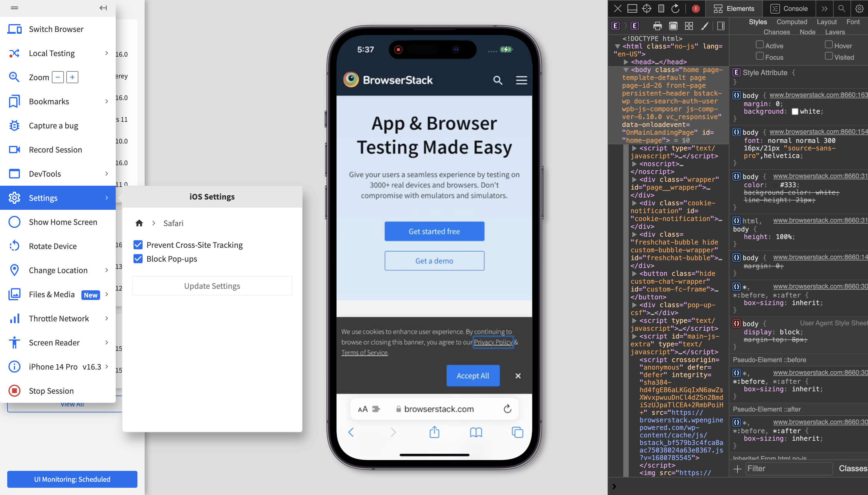Click the Elements panel icon in DevTools
Image resolution: width=868 pixels, height=495 pixels.
[x=719, y=8]
